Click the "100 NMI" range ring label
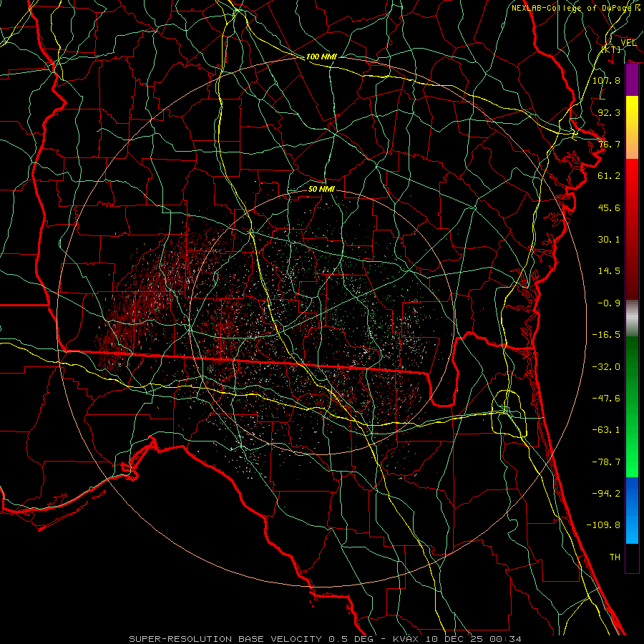644x644 pixels. (321, 57)
